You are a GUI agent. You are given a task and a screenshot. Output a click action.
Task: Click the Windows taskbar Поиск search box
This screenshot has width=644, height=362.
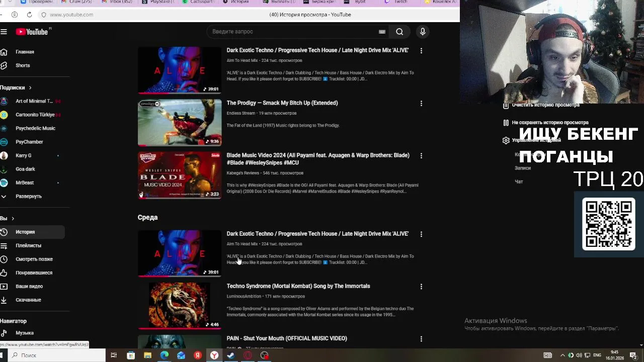(x=57, y=355)
